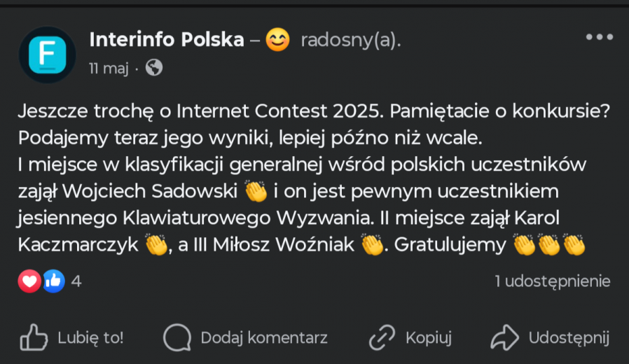Click the thumbs-up icon beside Lubię to!

pyautogui.click(x=34, y=337)
